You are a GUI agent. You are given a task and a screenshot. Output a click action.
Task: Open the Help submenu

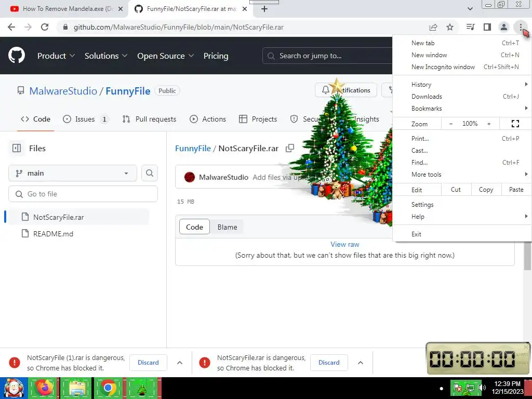pyautogui.click(x=462, y=217)
